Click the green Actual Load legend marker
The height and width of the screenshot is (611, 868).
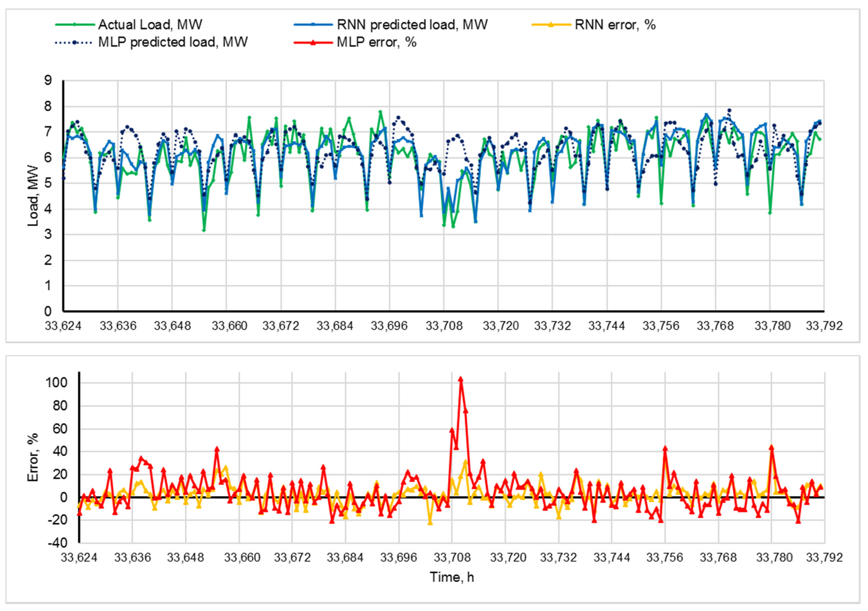(x=75, y=25)
